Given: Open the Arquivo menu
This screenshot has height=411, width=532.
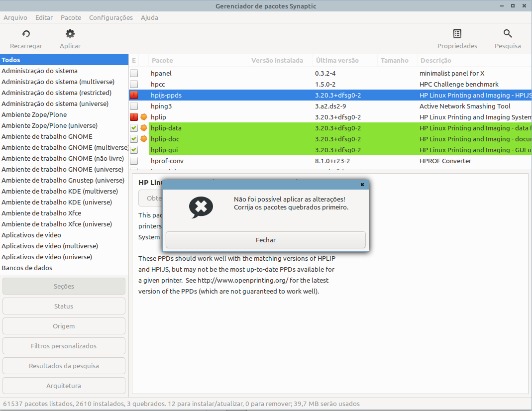Looking at the screenshot, I should tap(15, 17).
